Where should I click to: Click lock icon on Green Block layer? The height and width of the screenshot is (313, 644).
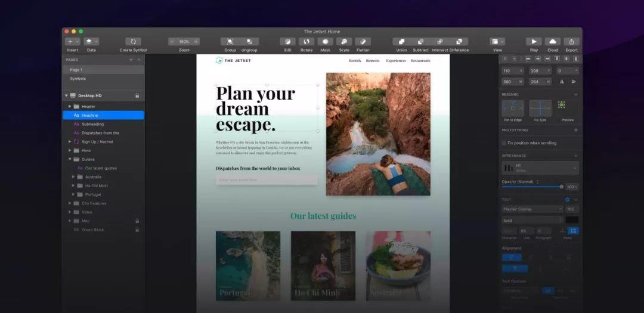(137, 230)
